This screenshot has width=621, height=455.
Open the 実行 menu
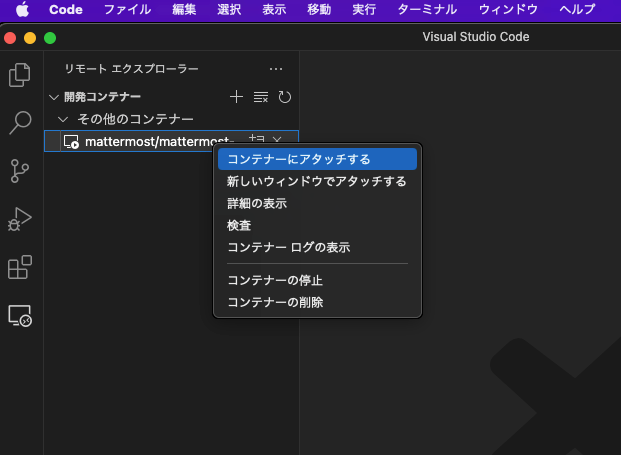point(364,10)
